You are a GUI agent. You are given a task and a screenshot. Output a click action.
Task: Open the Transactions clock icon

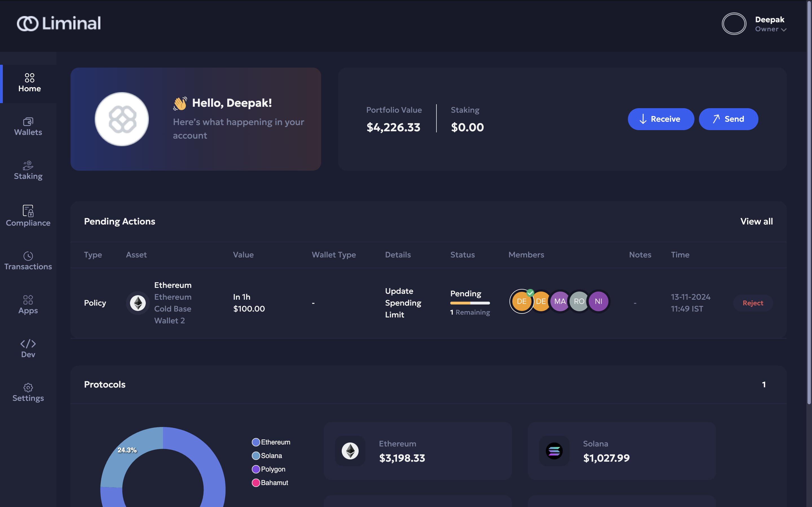pyautogui.click(x=28, y=256)
